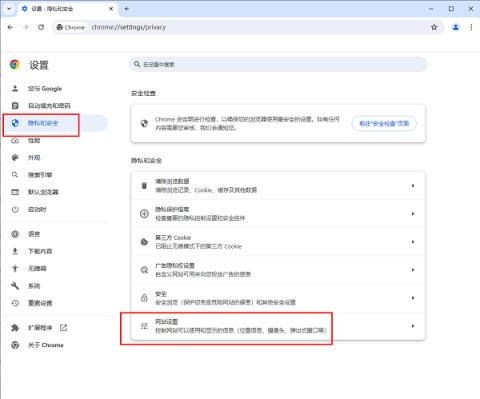Click the ad privacy icon for 广告隐私权设置
This screenshot has height=399, width=480.
(144, 270)
